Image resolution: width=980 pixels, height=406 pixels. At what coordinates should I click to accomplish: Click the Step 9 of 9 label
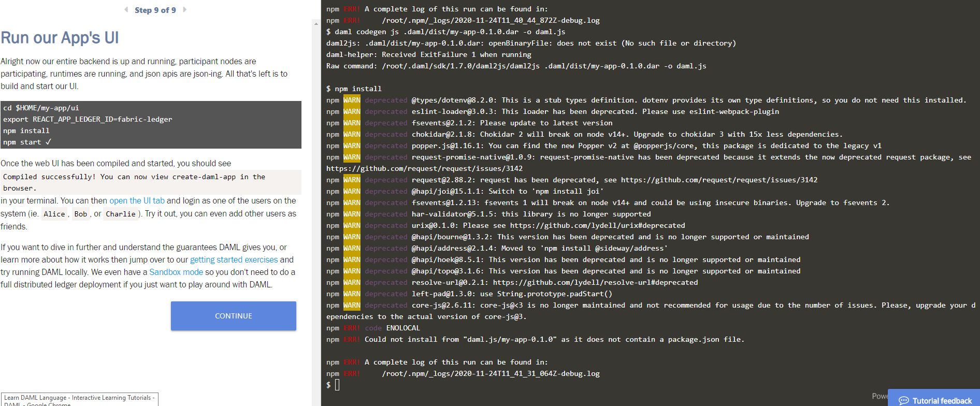pos(155,10)
